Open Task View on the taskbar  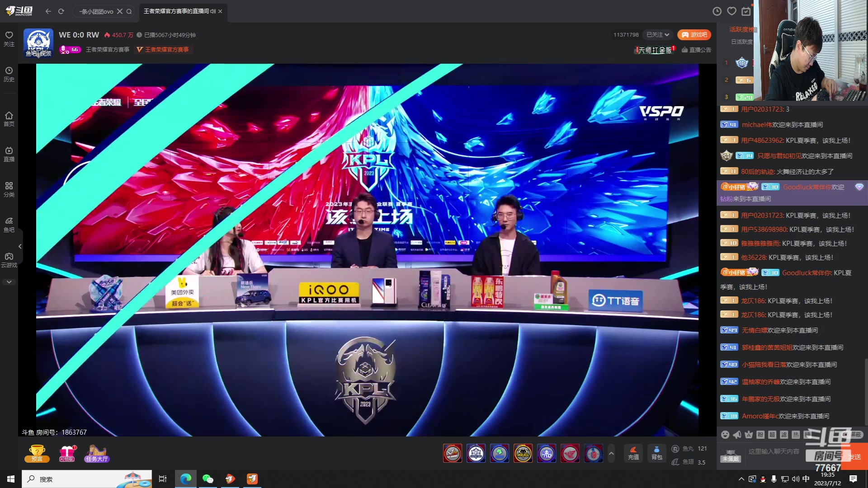(163, 479)
